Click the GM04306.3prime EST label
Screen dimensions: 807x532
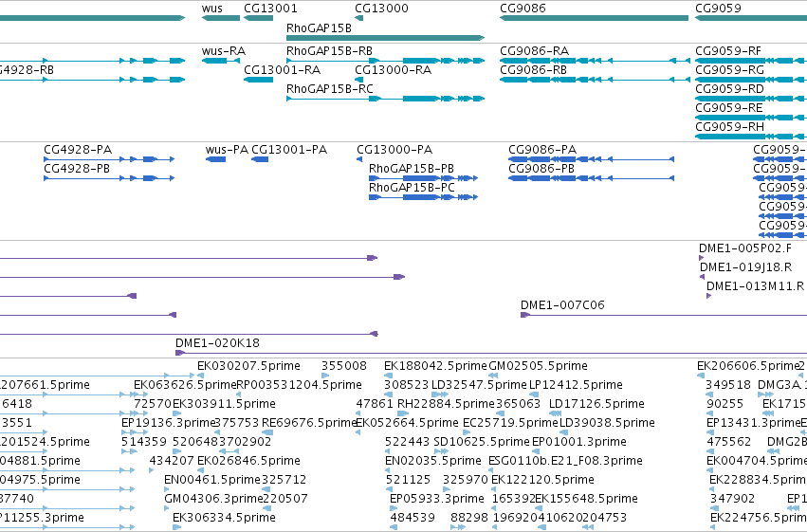(x=213, y=499)
